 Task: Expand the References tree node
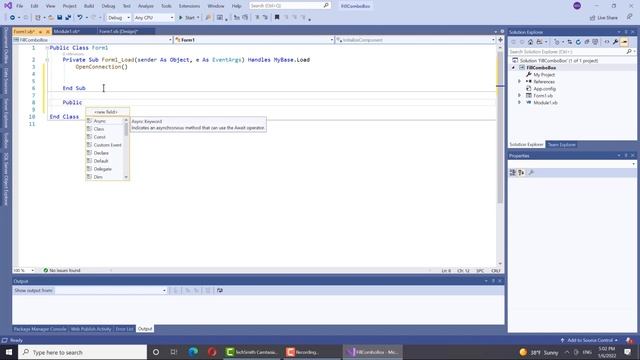click(520, 82)
